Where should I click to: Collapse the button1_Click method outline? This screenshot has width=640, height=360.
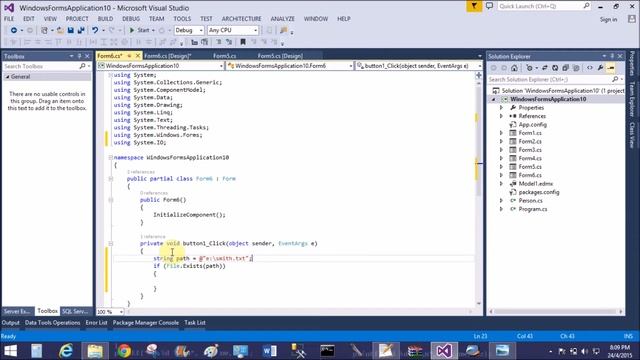tap(110, 244)
